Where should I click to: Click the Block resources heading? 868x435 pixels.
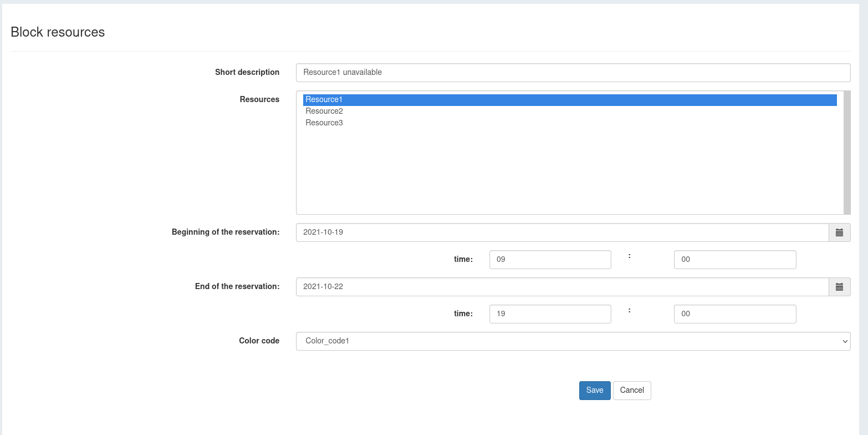coord(58,32)
